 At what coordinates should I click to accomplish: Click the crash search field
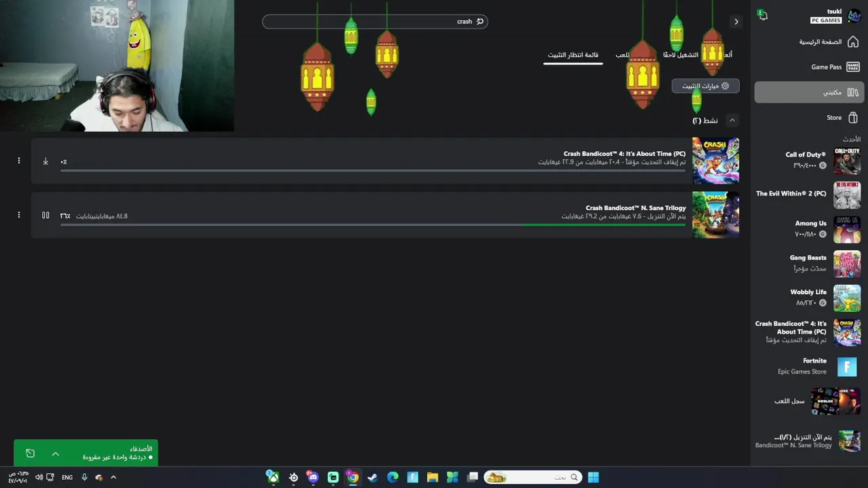[375, 22]
